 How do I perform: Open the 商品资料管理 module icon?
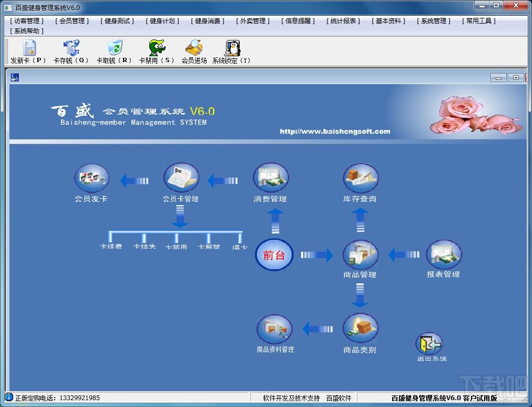pos(274,330)
